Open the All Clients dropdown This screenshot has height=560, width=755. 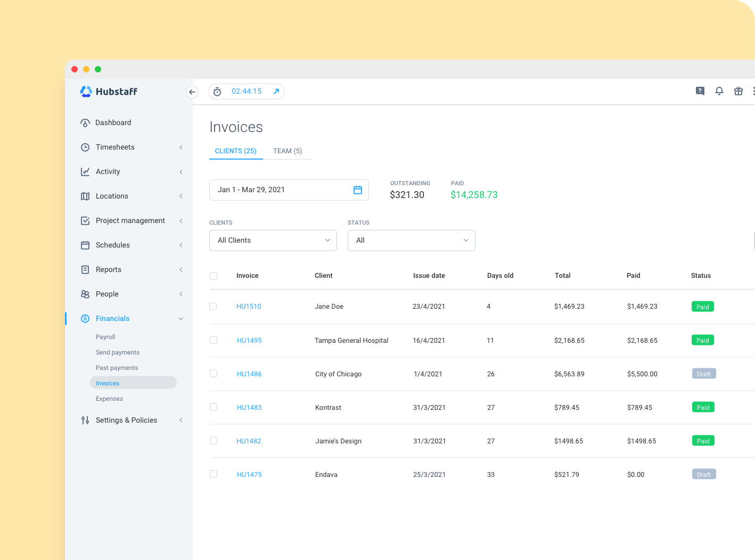tap(273, 241)
